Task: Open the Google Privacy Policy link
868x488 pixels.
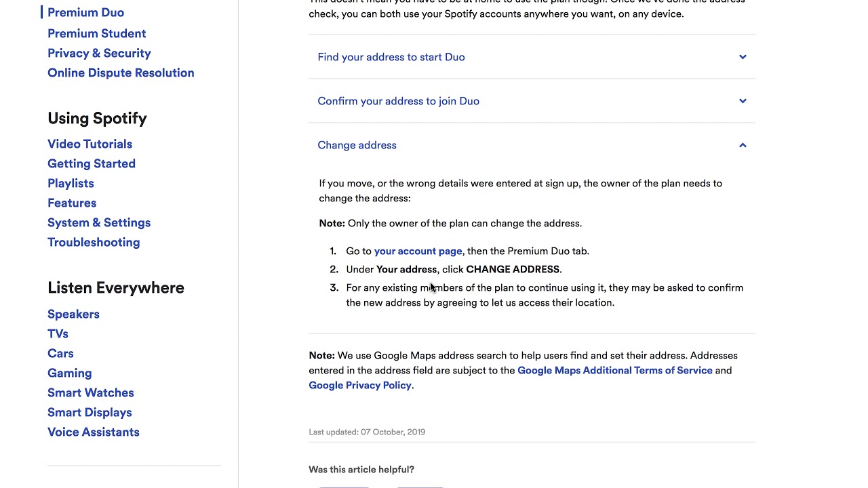Action: [x=360, y=385]
